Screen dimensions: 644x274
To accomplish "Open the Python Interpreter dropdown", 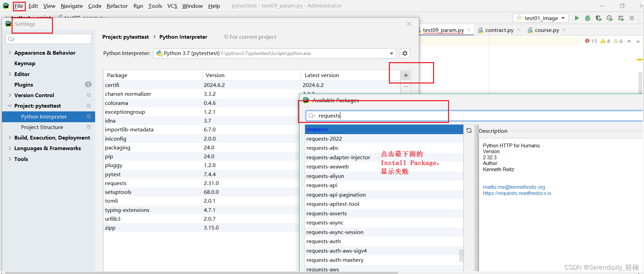I will (x=392, y=53).
